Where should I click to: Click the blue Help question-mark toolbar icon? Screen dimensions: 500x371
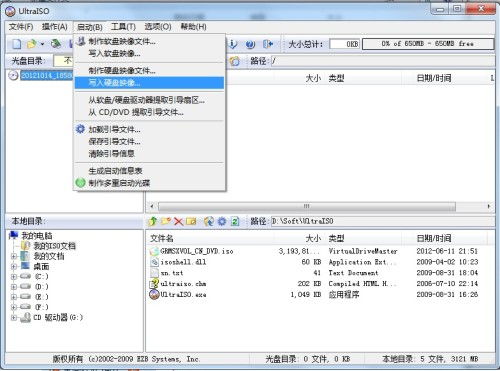(x=250, y=44)
